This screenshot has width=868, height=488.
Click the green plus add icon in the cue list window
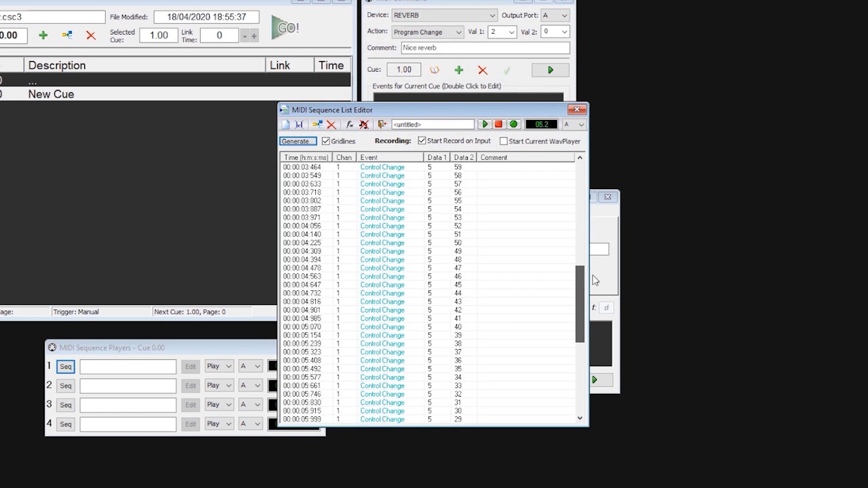[x=43, y=35]
